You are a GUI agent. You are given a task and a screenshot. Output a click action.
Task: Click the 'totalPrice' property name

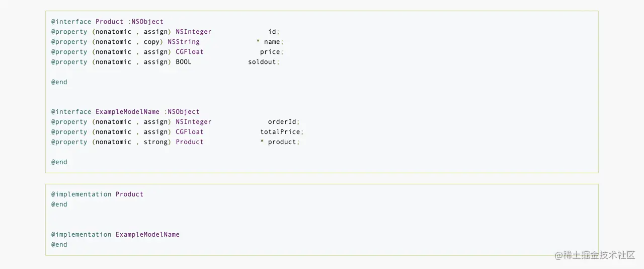[x=281, y=132]
